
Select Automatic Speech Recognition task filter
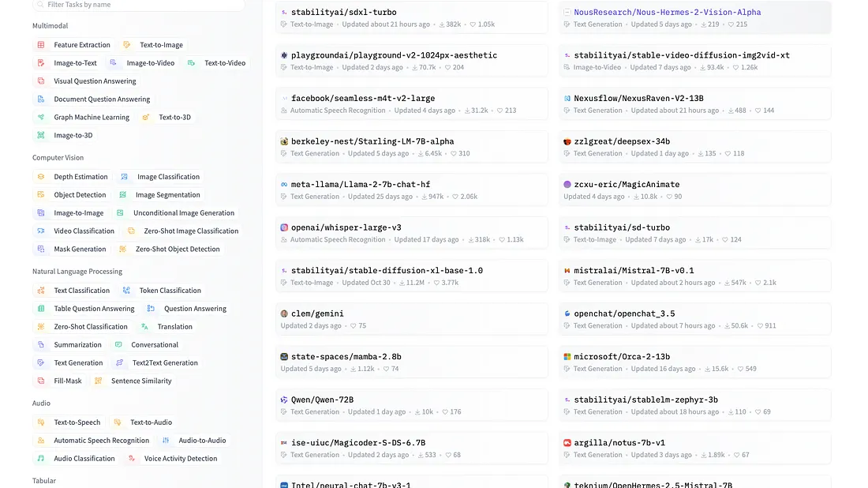94,441
